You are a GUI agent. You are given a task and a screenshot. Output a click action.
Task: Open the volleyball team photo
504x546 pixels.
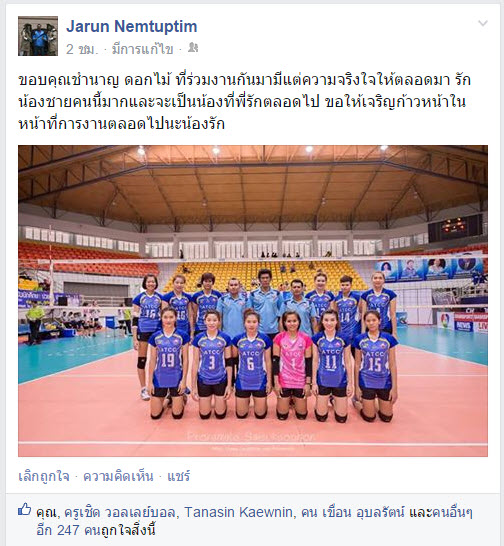pos(253,301)
